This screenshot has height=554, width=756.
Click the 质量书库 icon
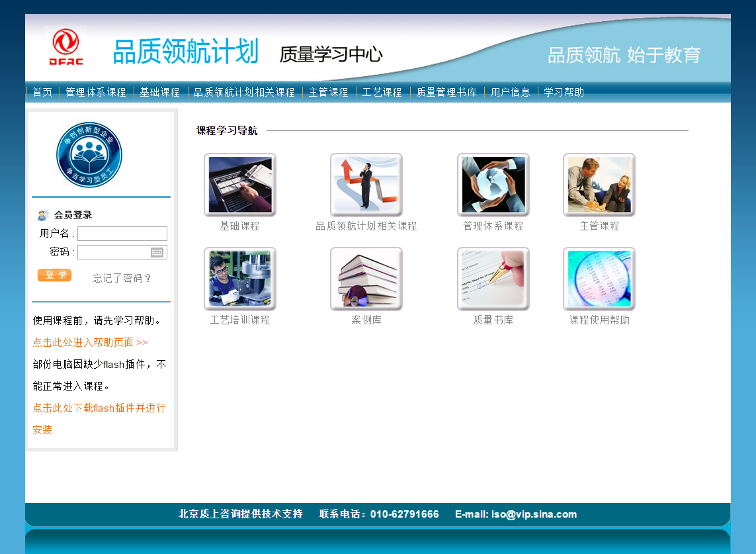point(493,279)
